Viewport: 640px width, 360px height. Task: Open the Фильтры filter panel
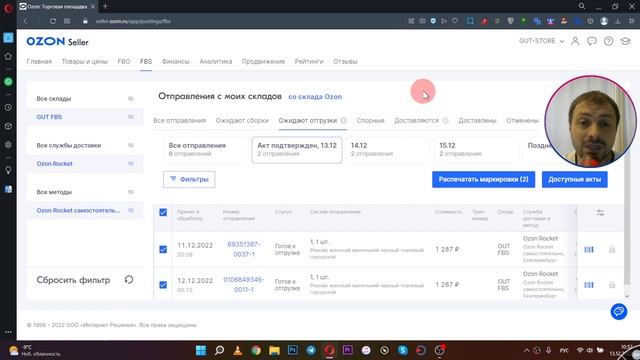(x=189, y=179)
